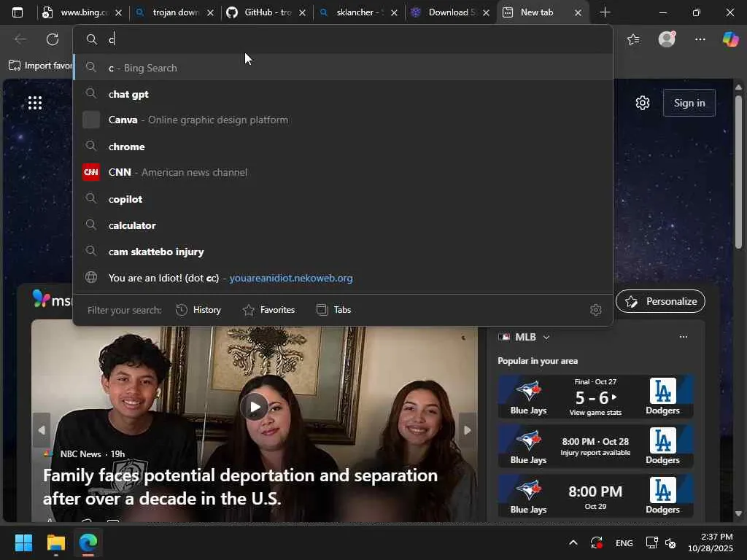747x560 pixels.
Task: Click the scroll down arrow of page
Action: pos(739,514)
